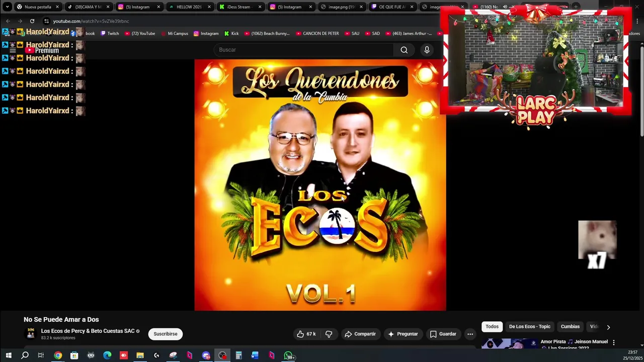
Task: Open Discord from the taskbar
Action: point(206,355)
